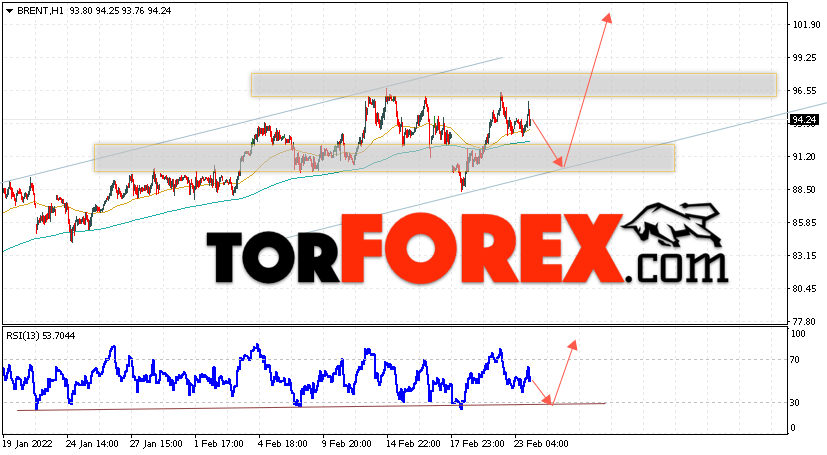Click time axis label 1 Feb 17:00
Viewport: 827px width, 455px height.
pyautogui.click(x=218, y=444)
